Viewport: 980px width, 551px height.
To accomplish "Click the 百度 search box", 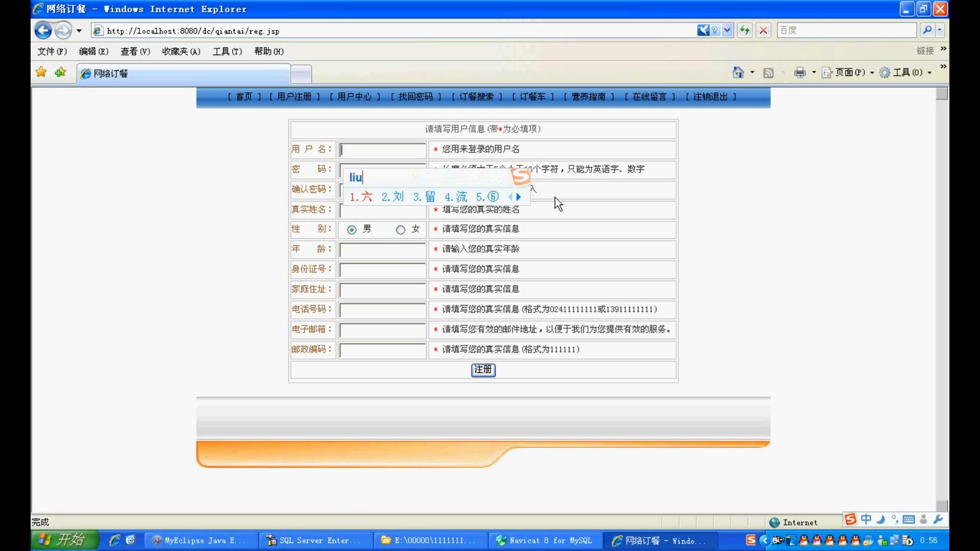I will coord(847,30).
